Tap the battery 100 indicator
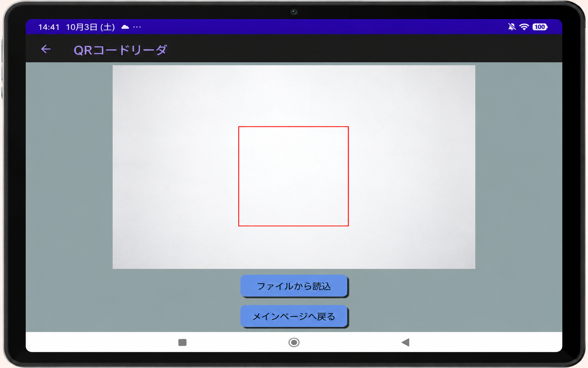Viewport: 588px width, 368px height. [x=540, y=27]
